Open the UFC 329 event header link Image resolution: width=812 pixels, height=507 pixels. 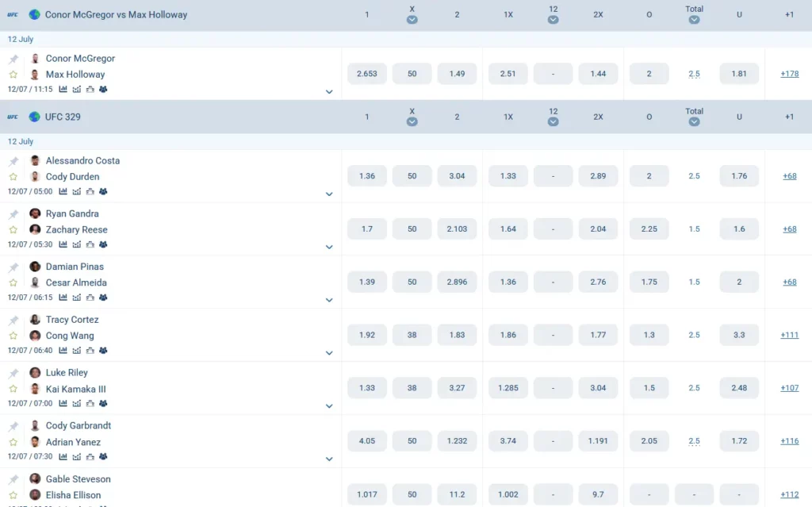pos(63,117)
